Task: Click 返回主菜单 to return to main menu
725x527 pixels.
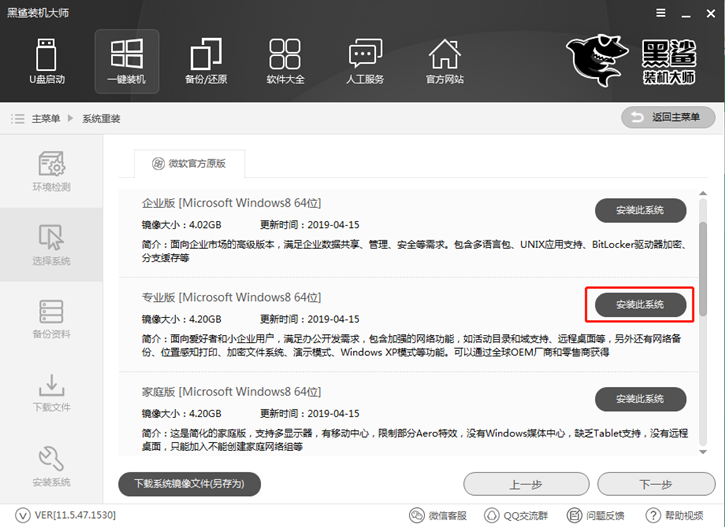Action: [x=667, y=118]
